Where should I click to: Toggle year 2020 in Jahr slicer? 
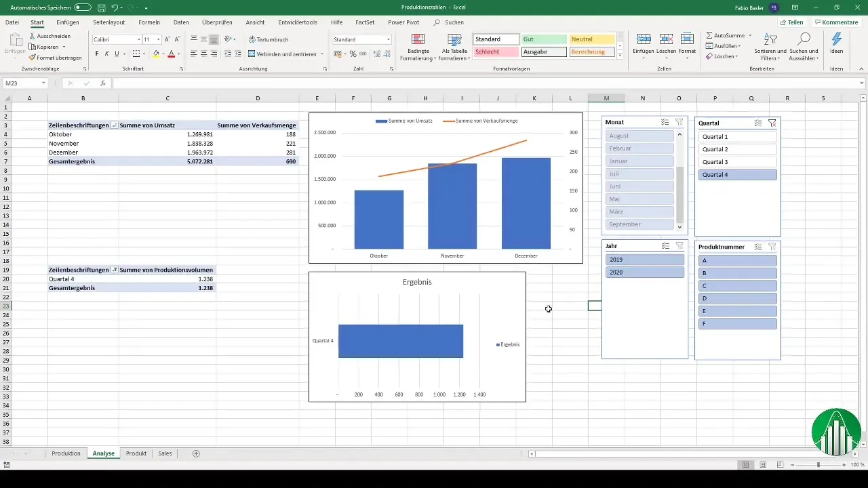click(645, 272)
